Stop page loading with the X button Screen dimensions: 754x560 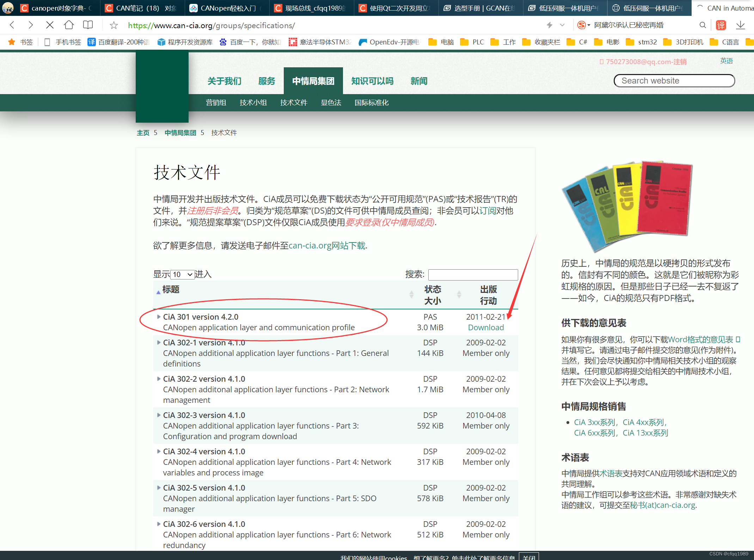point(50,25)
